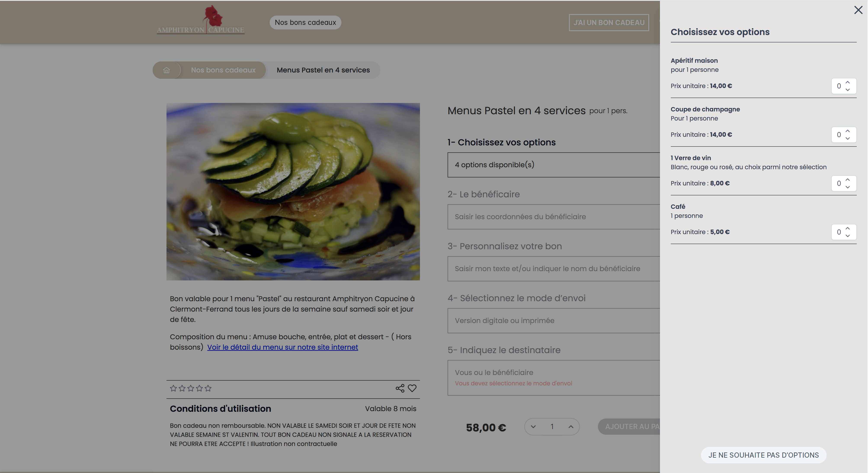Open the Saisir les coordonnées du bénéficiaire field
The width and height of the screenshot is (868, 473).
pos(554,216)
